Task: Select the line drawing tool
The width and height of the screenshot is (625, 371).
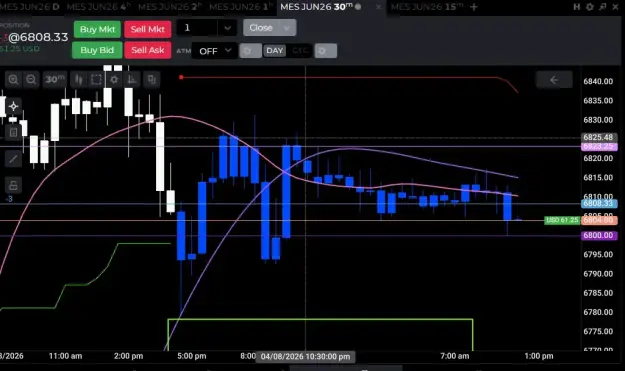Action: tap(13, 159)
